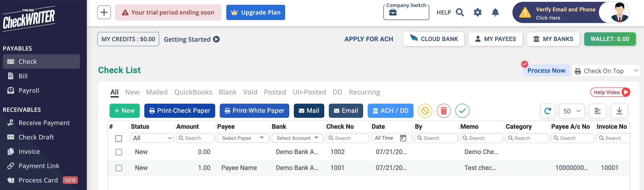Switch to the Mailed tab
This screenshot has height=190, width=644.
click(157, 92)
